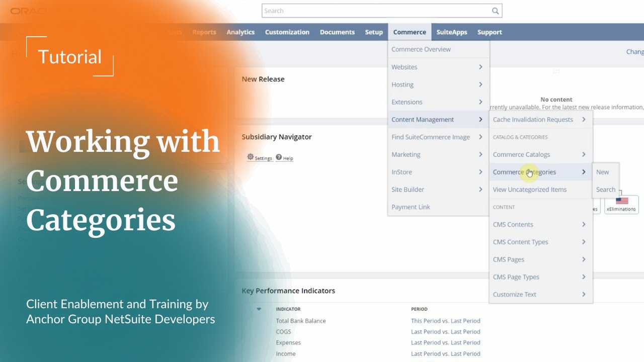Open This Period vs. Last Period link
This screenshot has height=362, width=644.
click(x=445, y=321)
